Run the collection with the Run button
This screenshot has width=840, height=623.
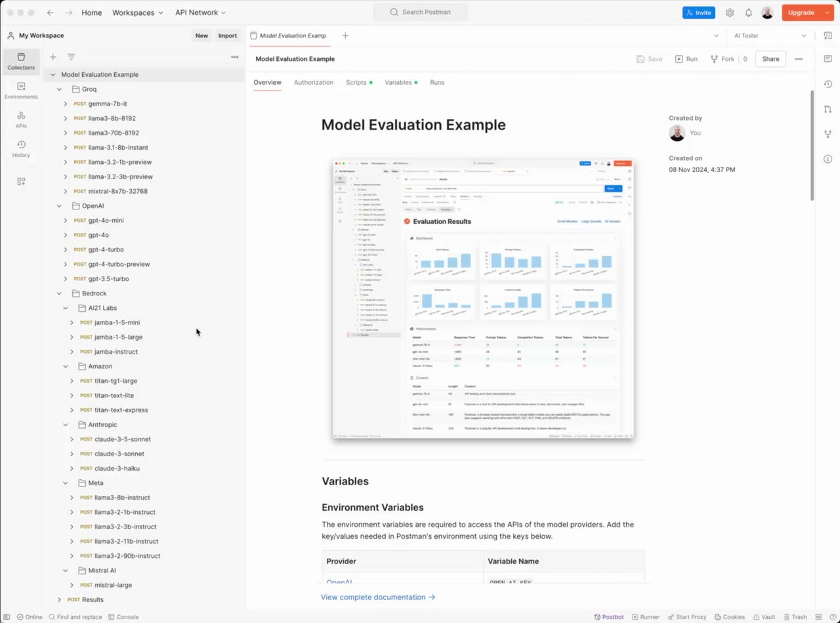pyautogui.click(x=686, y=59)
